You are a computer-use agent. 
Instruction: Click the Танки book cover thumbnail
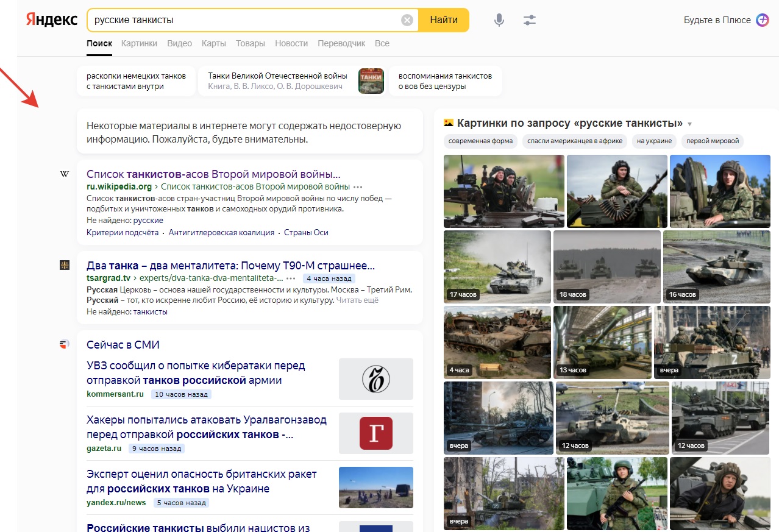371,81
